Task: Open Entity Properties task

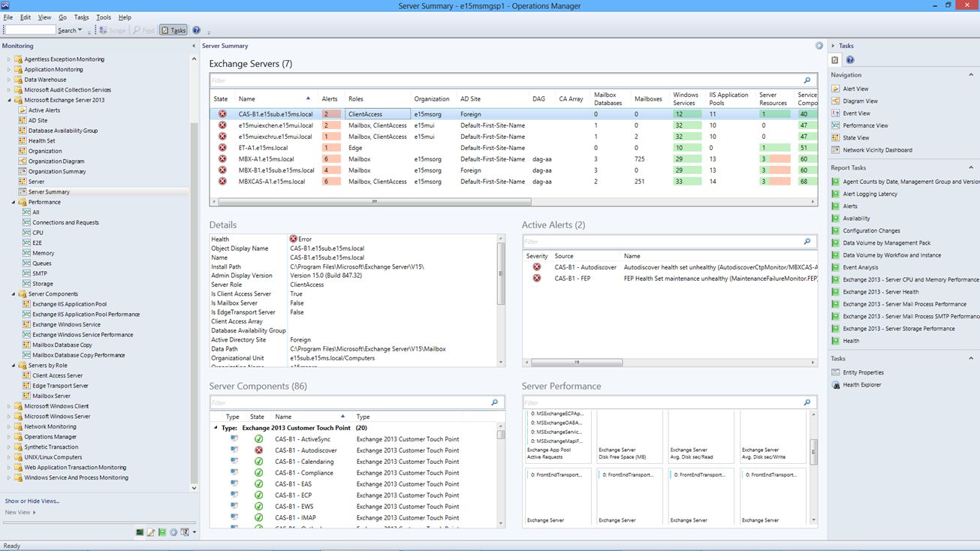Action: 863,372
